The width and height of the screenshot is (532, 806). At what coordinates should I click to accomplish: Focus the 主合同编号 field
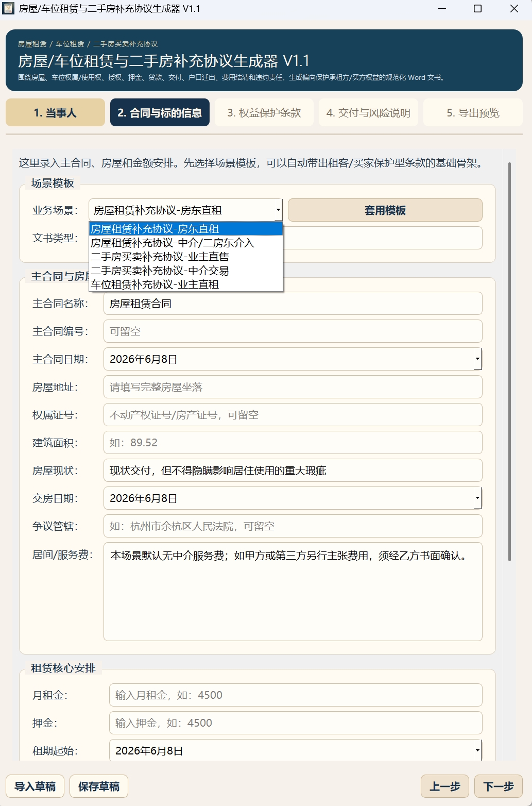[x=293, y=331]
